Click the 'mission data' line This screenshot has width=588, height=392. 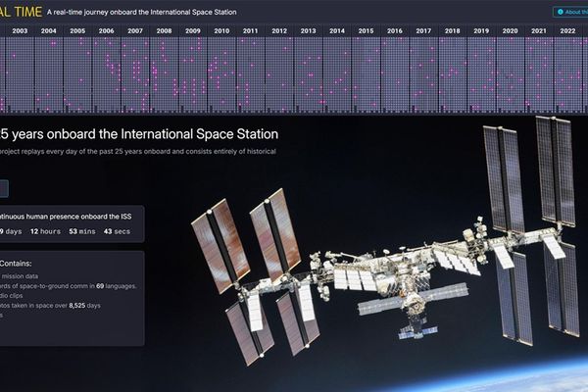[20, 276]
